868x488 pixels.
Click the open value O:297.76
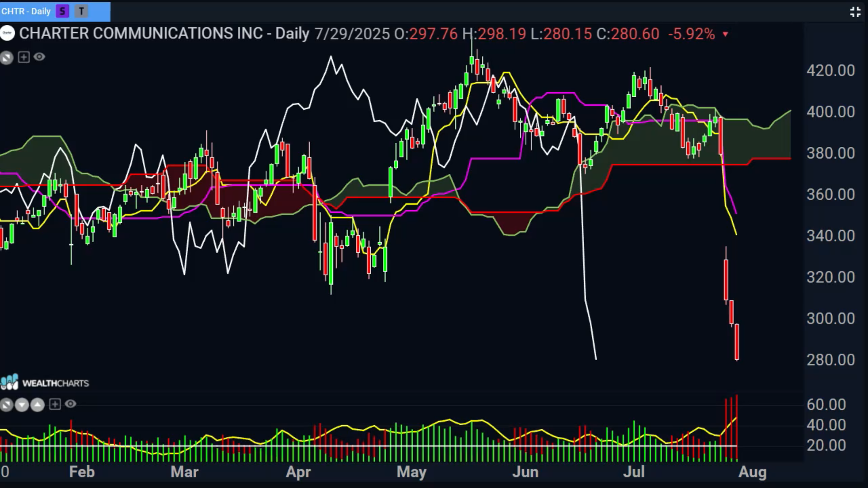click(426, 34)
